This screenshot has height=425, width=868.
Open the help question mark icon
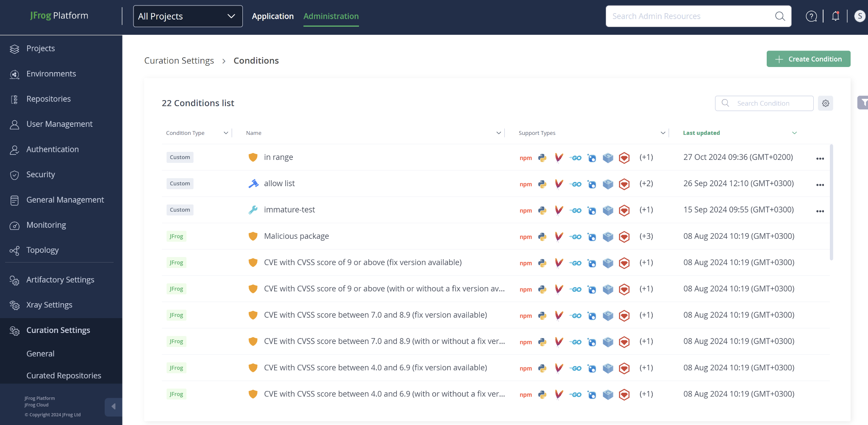click(811, 16)
